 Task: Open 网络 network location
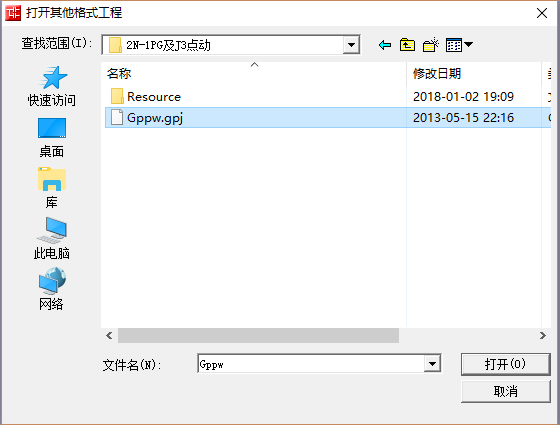52,289
